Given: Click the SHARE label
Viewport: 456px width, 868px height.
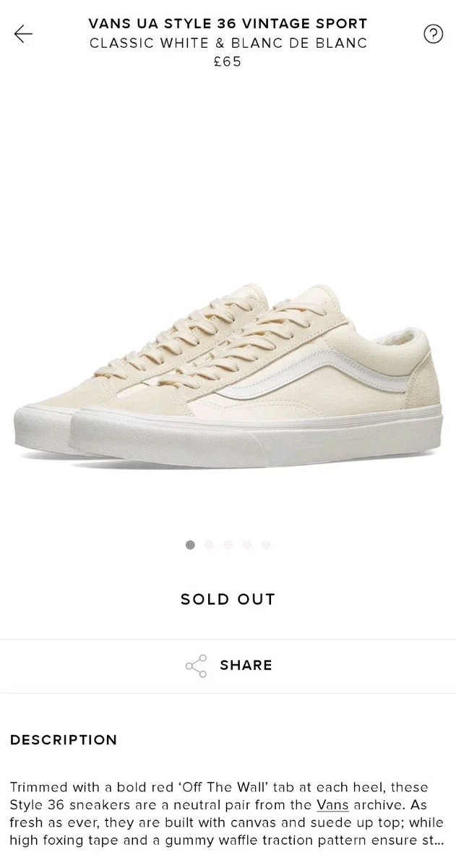Looking at the screenshot, I should coord(246,665).
